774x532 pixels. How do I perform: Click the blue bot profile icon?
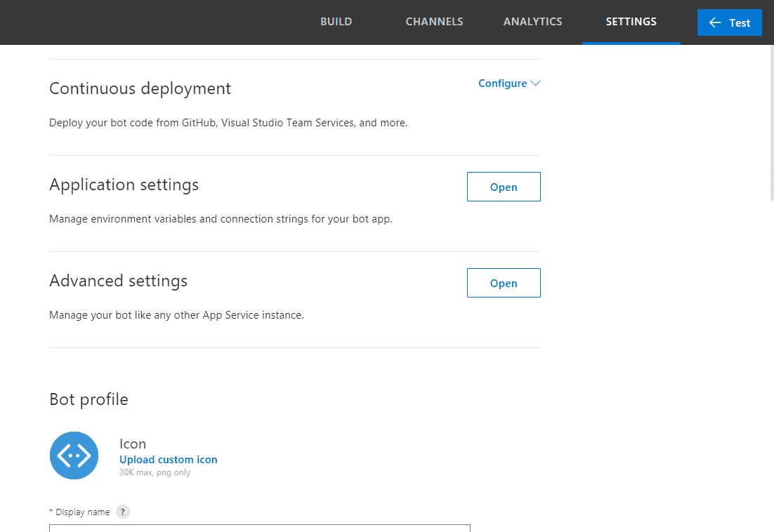tap(74, 455)
